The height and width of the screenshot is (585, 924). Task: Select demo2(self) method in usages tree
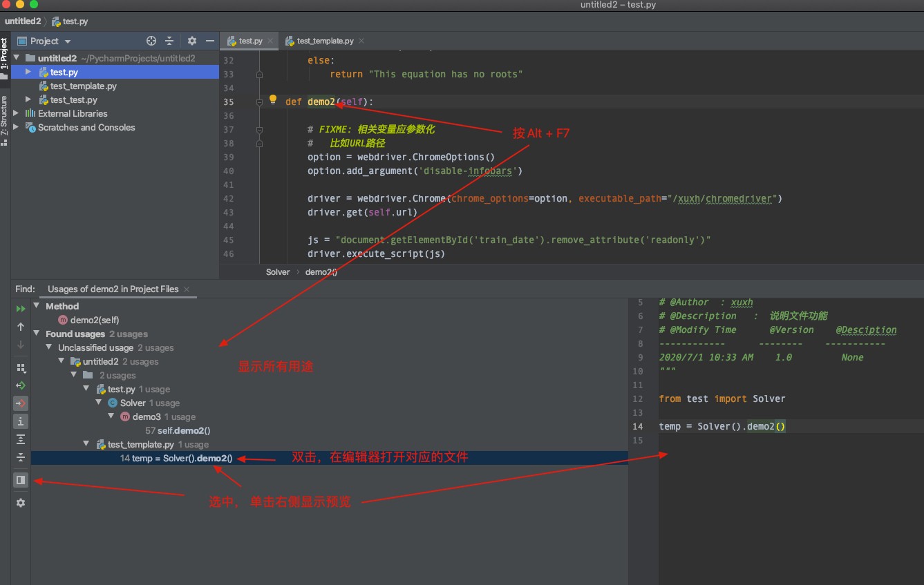click(x=88, y=320)
